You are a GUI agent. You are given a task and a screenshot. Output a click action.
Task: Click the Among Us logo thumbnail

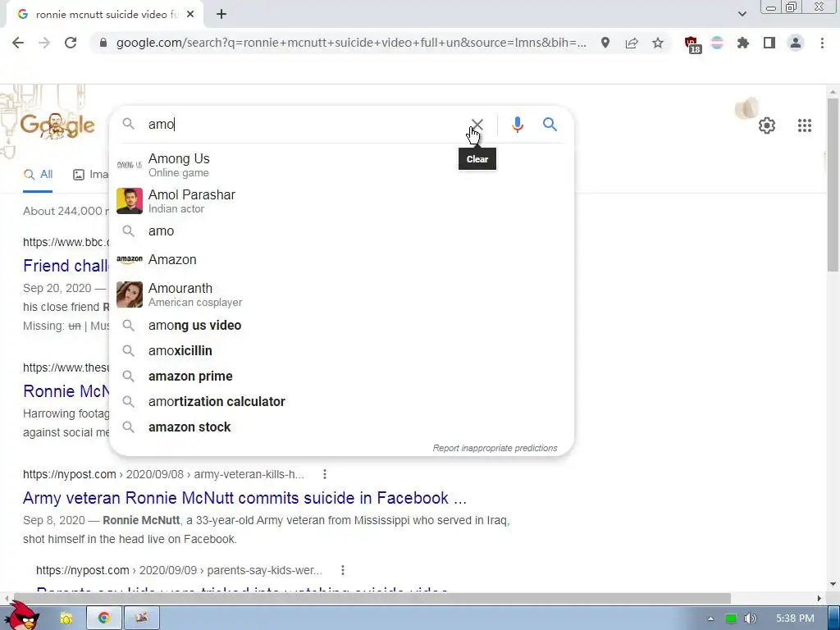[130, 165]
